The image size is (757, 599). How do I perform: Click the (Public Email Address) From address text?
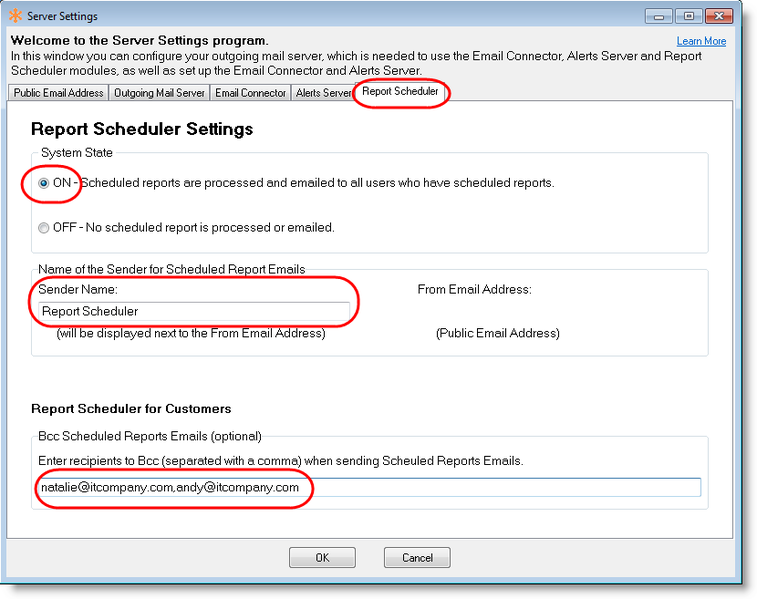(497, 333)
